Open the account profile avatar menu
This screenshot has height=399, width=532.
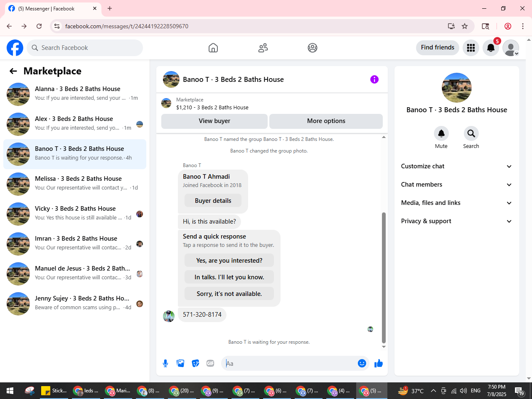(x=511, y=48)
